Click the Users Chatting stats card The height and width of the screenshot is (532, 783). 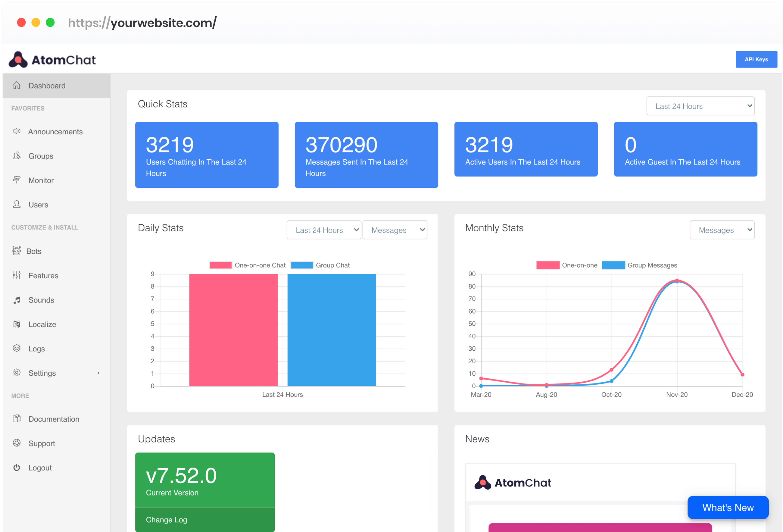(207, 155)
